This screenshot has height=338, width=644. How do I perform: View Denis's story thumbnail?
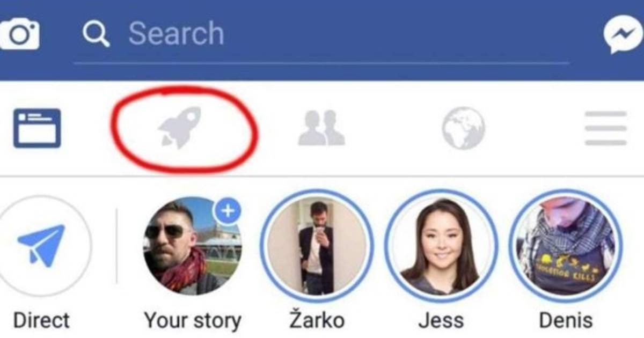566,246
